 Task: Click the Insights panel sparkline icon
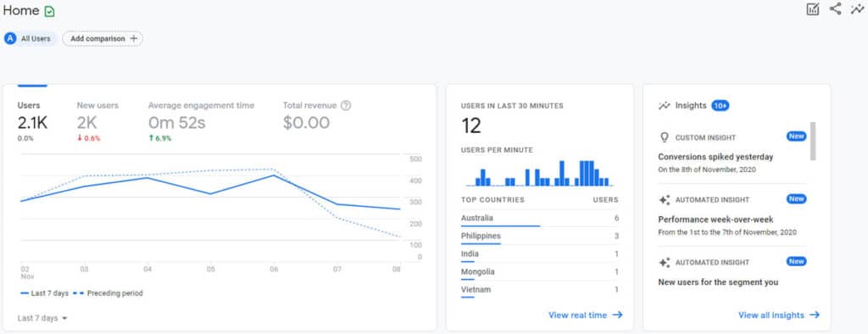tap(665, 106)
